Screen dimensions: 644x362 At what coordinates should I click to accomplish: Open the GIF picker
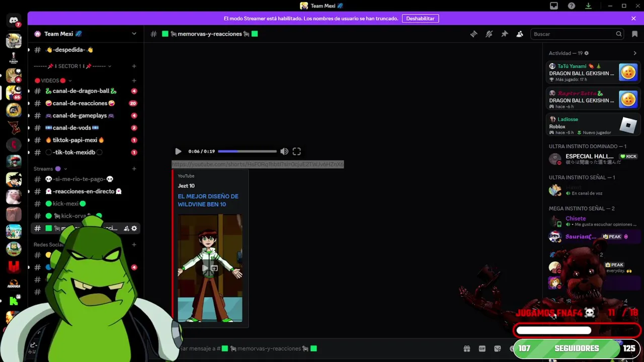tap(482, 348)
